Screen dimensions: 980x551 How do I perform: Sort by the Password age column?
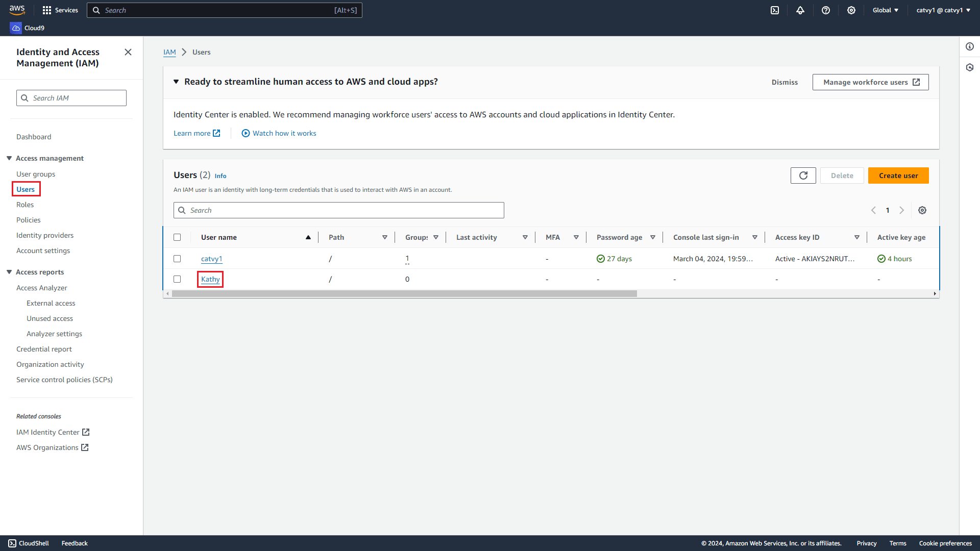coord(653,237)
